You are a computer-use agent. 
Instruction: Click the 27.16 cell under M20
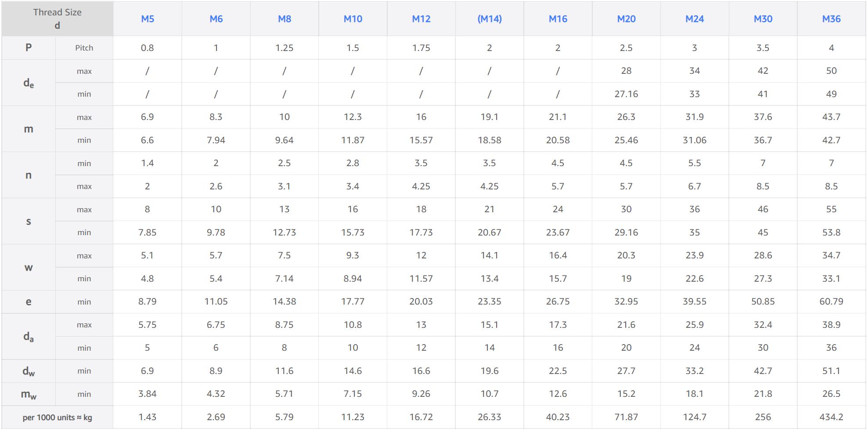click(626, 94)
